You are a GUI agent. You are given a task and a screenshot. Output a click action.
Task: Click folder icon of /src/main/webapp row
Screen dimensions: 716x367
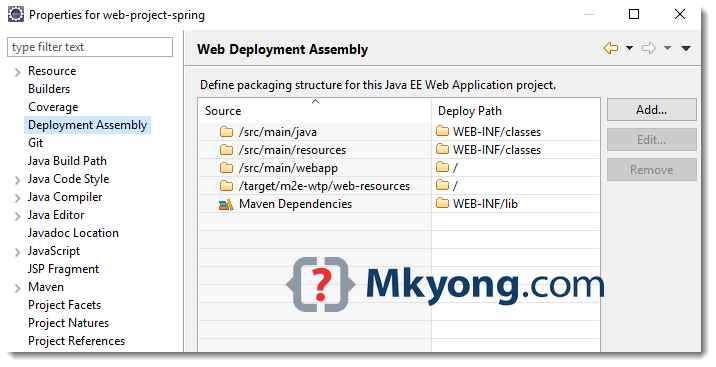[x=226, y=168]
